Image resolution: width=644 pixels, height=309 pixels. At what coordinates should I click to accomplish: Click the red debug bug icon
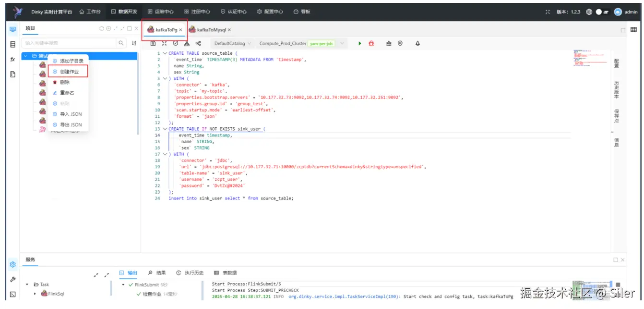pos(371,43)
